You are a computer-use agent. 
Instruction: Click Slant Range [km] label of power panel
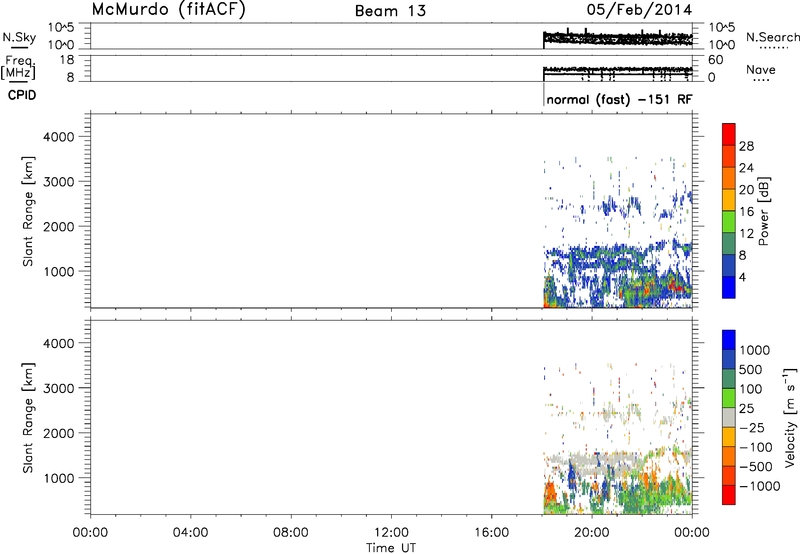point(28,211)
